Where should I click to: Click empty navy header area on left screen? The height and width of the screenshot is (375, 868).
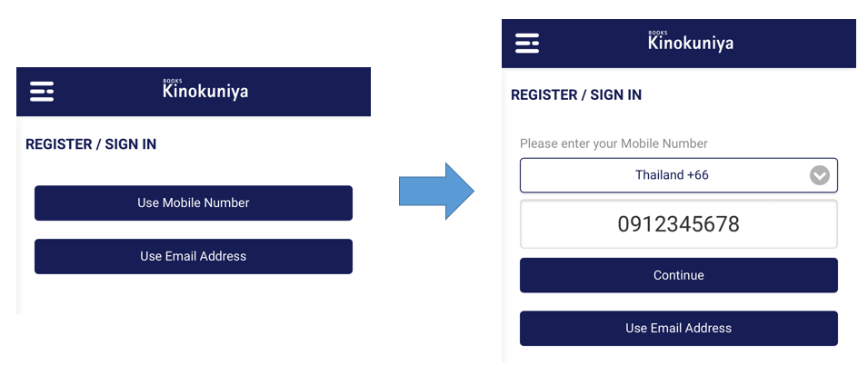click(310, 92)
